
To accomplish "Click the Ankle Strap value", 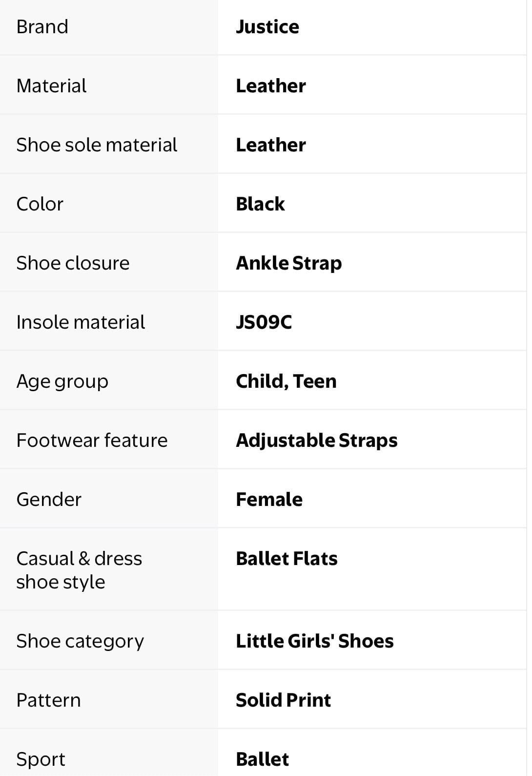I will tap(289, 263).
